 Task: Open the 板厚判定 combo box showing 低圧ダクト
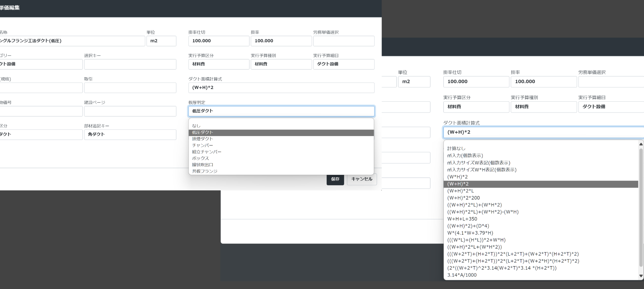(281, 111)
